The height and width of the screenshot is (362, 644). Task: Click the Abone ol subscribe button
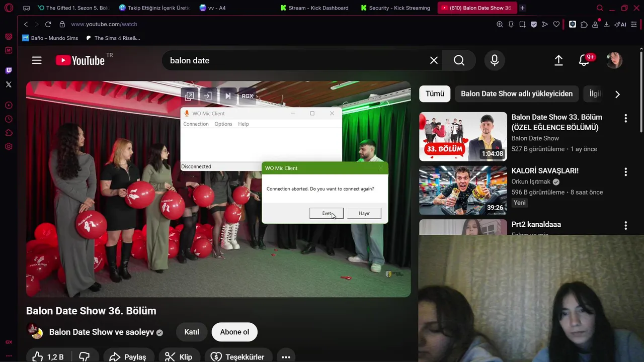coord(234,332)
